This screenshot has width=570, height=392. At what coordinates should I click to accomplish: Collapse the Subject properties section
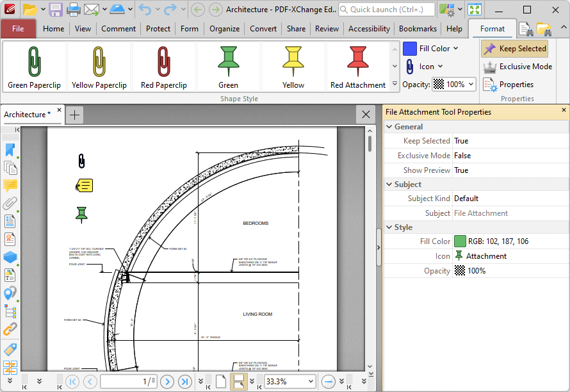[389, 184]
